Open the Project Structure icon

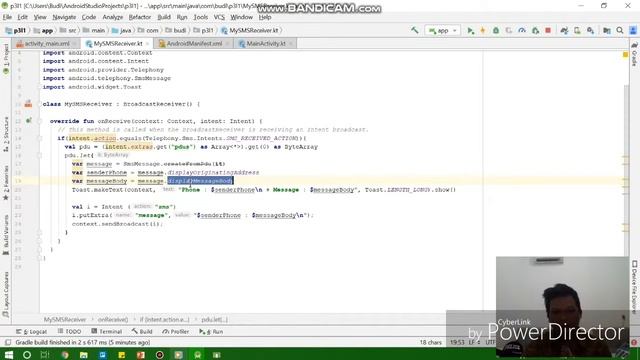pyautogui.click(x=607, y=30)
